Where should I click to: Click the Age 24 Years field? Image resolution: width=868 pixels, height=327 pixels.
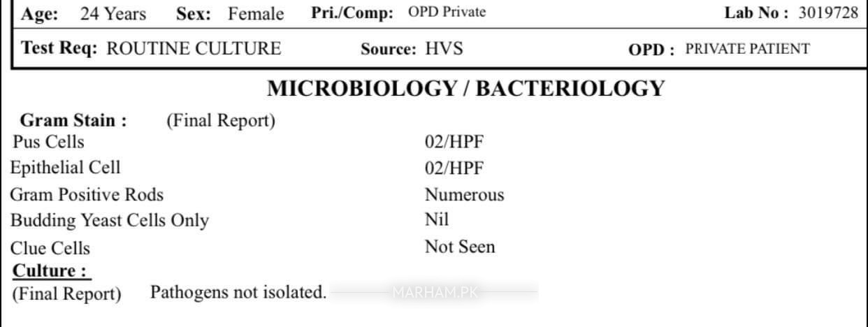[x=85, y=13]
